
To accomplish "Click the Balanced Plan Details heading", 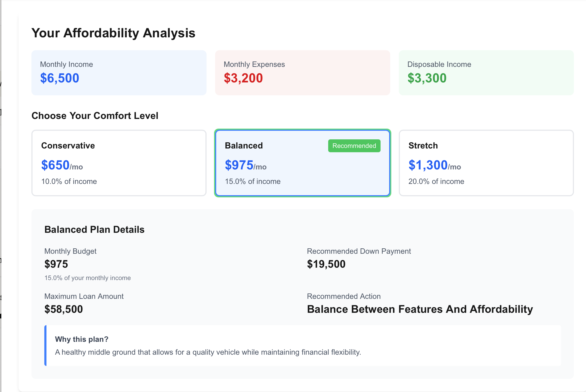I will (x=94, y=230).
